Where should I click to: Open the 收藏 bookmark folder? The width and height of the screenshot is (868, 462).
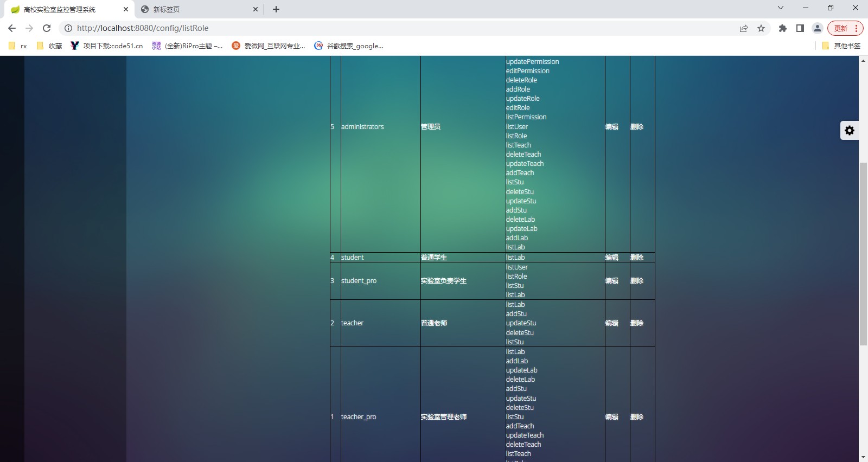click(49, 46)
